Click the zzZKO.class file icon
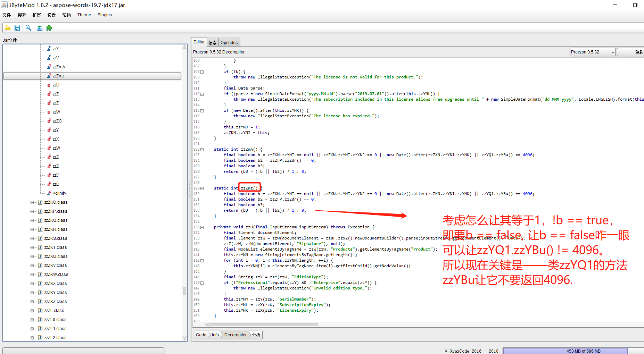The width and height of the screenshot is (644, 354). pyautogui.click(x=40, y=202)
